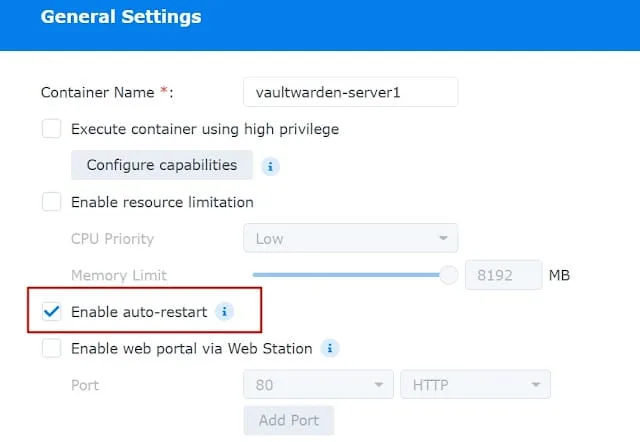Screen dimensions: 640x442
Task: Click the Configure capabilities button
Action: (x=162, y=165)
